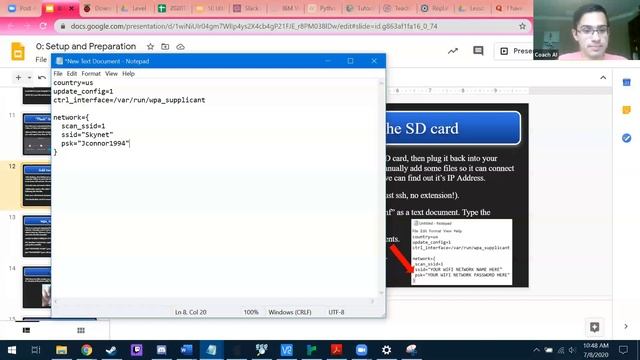
Task: Open the comment history icon
Action: click(x=478, y=51)
